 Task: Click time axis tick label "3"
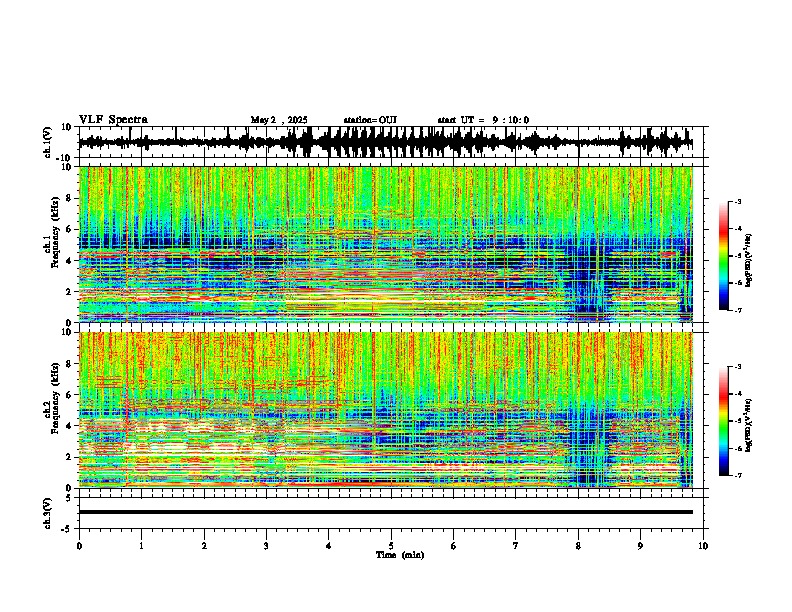[x=266, y=546]
